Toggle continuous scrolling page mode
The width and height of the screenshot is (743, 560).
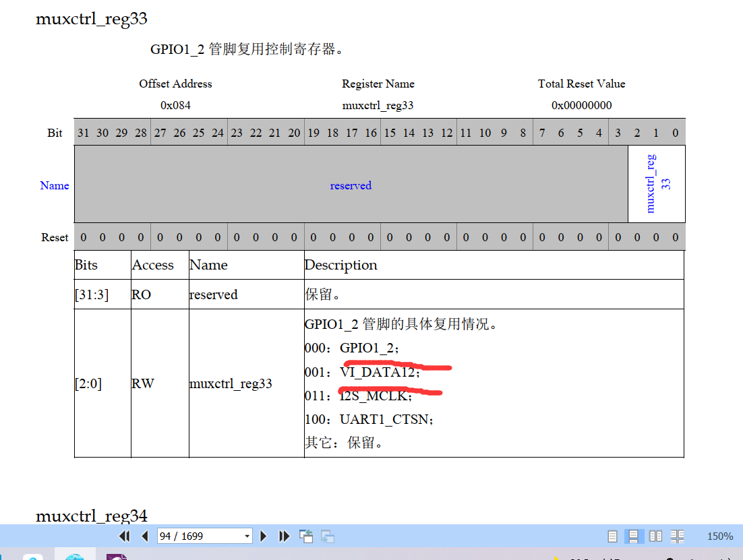point(634,536)
